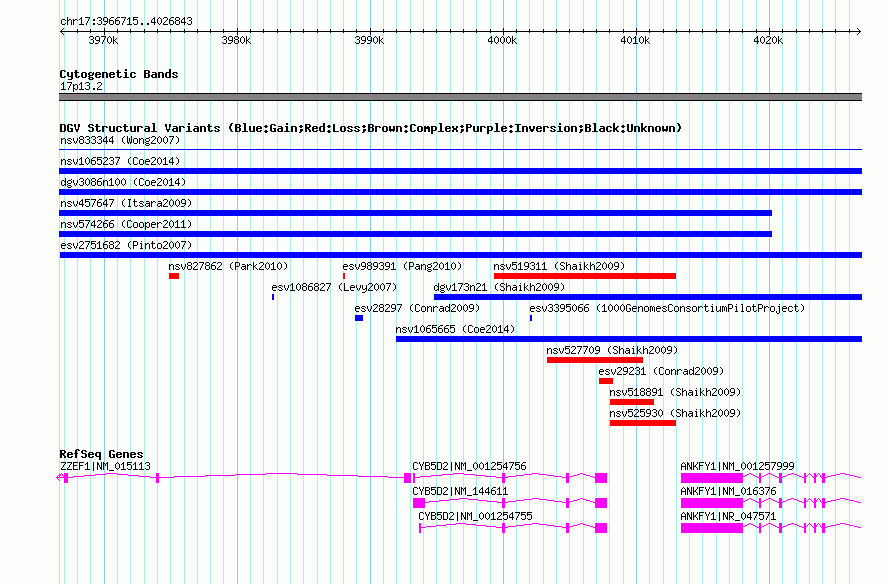The height and width of the screenshot is (584, 890).
Task: Click the 4020k ruler tick label
Action: point(768,40)
